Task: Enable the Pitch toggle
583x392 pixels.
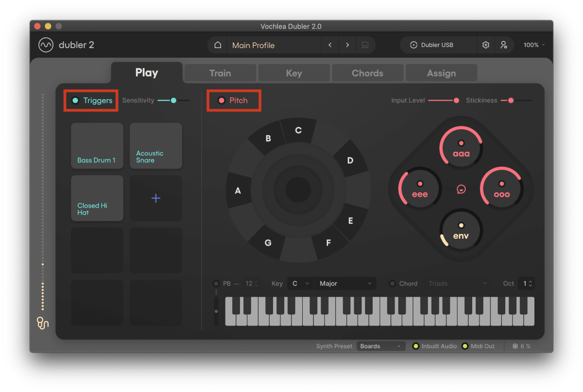Action: pos(223,100)
